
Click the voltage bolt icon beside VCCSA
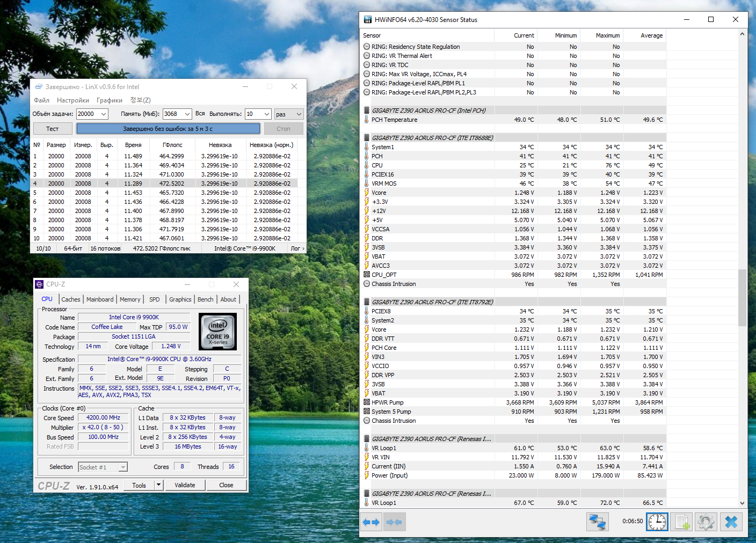pyautogui.click(x=367, y=229)
